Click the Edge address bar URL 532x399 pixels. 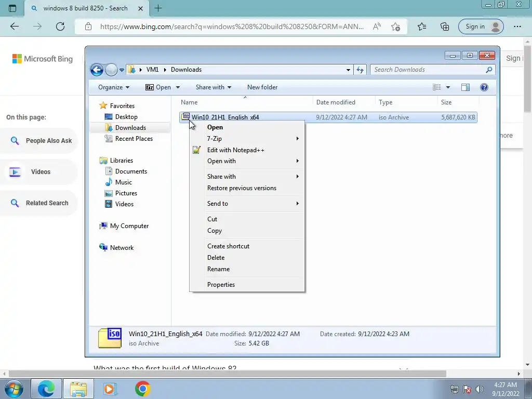232,26
